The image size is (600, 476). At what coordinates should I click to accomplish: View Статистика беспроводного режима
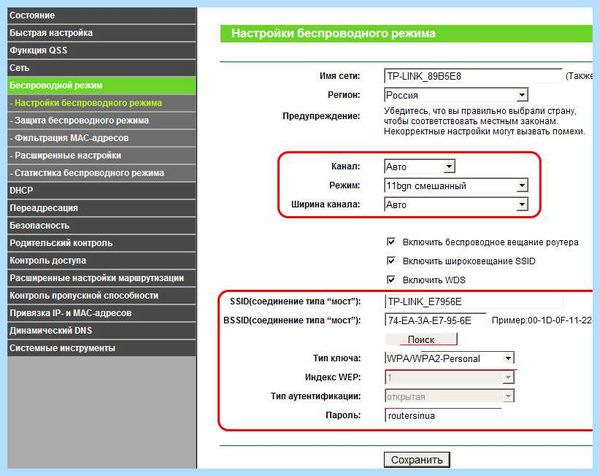tap(101, 173)
